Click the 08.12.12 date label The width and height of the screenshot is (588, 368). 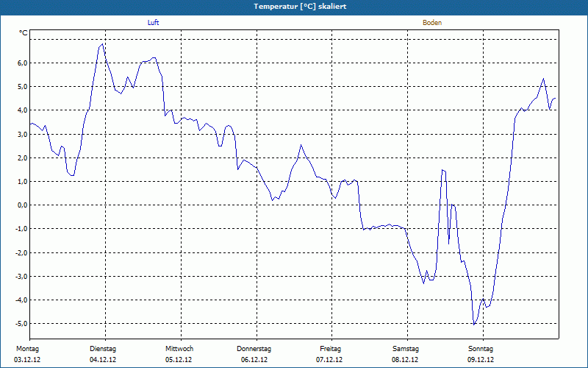(x=405, y=360)
